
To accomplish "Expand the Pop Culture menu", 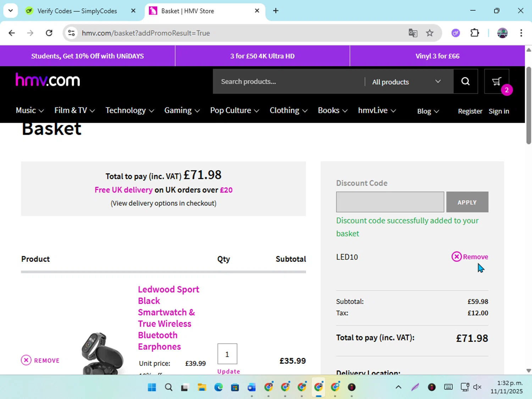I will click(x=234, y=110).
